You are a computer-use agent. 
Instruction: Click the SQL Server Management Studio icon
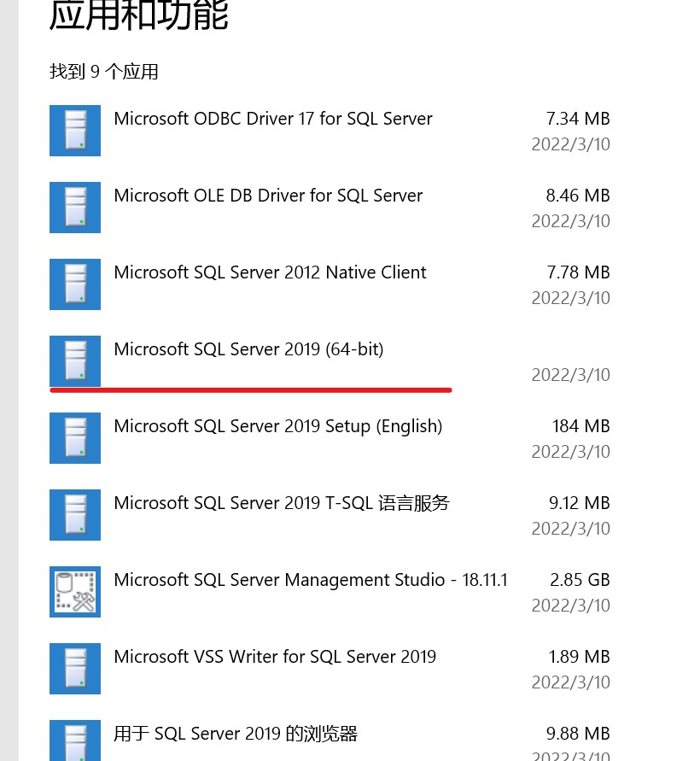tap(75, 592)
